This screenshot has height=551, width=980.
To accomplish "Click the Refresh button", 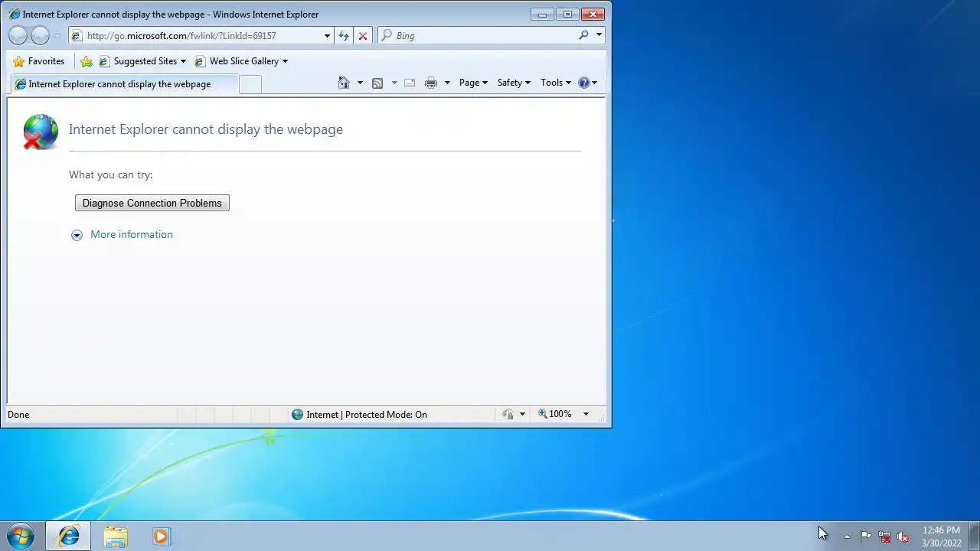I will pos(344,35).
